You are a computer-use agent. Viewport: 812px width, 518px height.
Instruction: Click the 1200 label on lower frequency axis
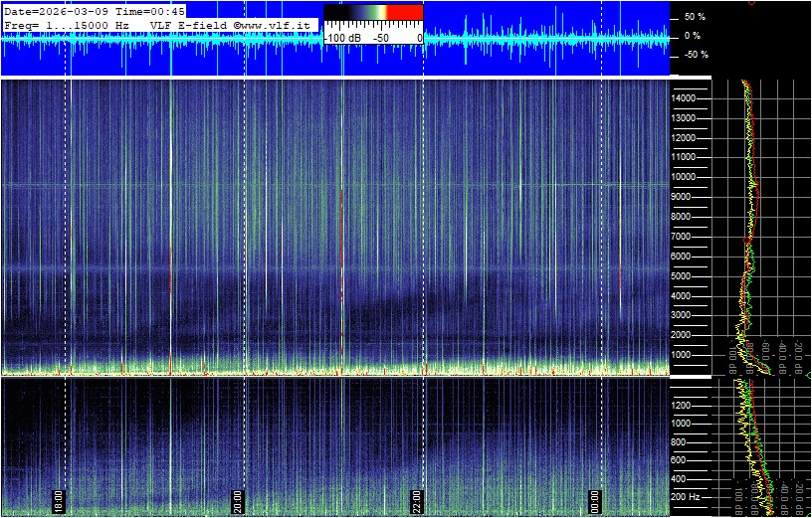pos(689,405)
